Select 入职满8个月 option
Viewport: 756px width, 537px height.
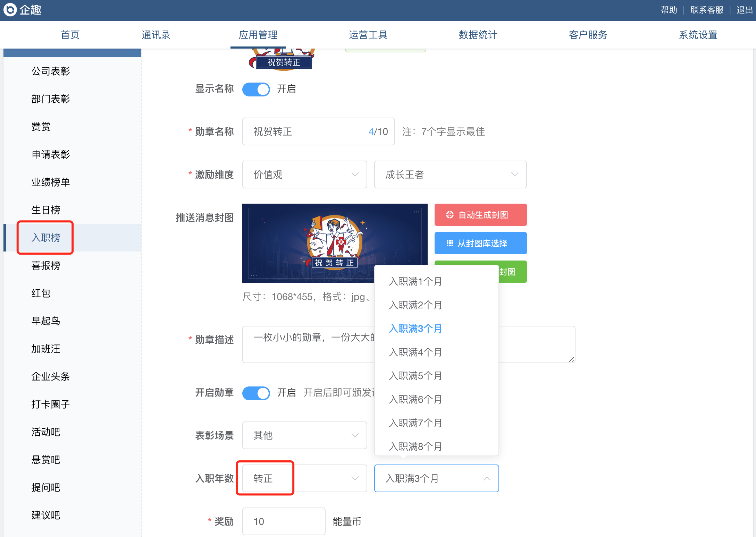(436, 445)
